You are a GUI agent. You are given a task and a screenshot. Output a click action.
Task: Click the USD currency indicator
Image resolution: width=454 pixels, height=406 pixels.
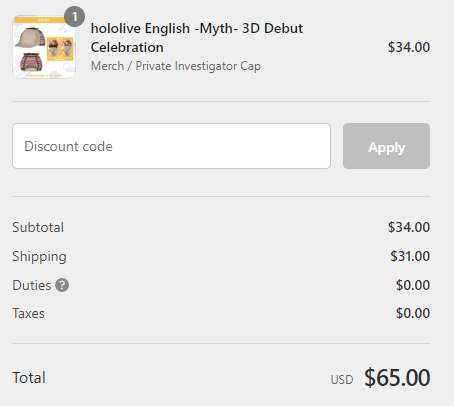tap(342, 380)
